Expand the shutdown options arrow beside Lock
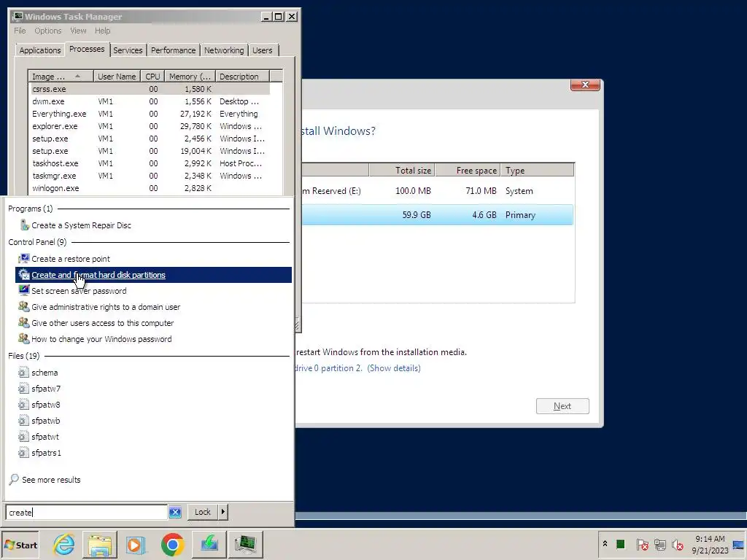This screenshot has height=560, width=747. click(223, 512)
